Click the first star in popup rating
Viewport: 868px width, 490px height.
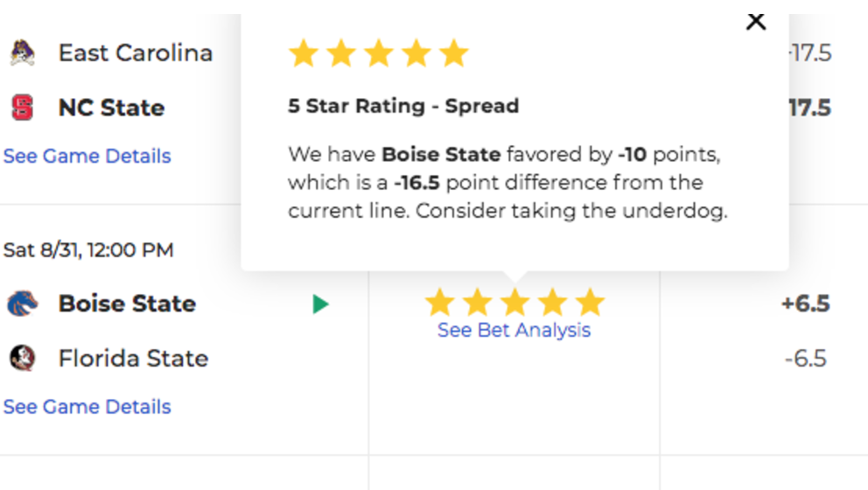[x=304, y=53]
